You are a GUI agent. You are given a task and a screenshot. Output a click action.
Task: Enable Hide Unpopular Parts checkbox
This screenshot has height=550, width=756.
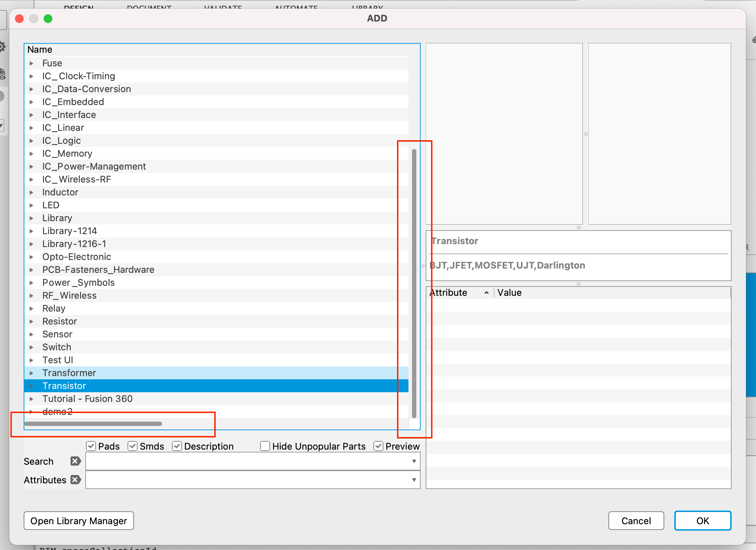pyautogui.click(x=265, y=446)
